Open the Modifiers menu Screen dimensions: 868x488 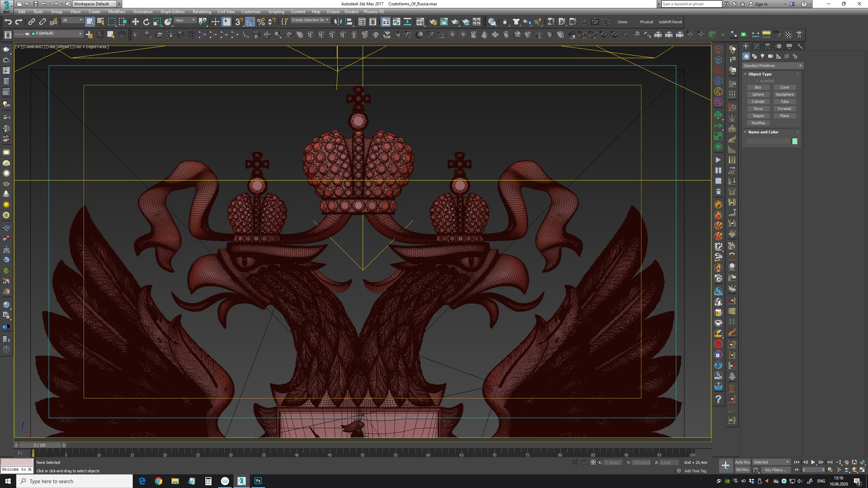point(117,12)
